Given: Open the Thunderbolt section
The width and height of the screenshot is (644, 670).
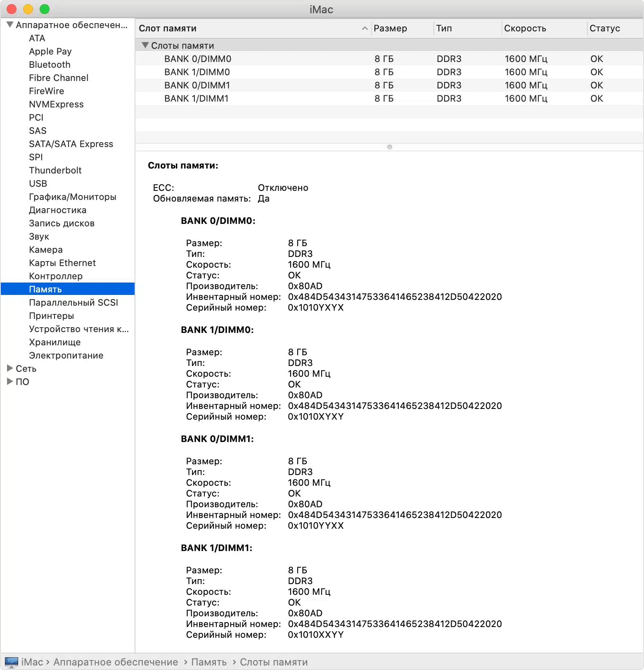Looking at the screenshot, I should (x=55, y=170).
